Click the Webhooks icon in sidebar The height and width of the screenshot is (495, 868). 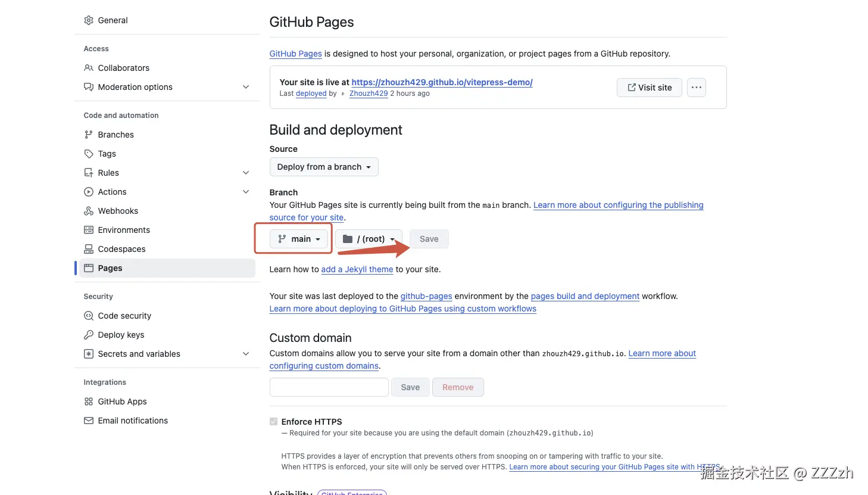[89, 211]
